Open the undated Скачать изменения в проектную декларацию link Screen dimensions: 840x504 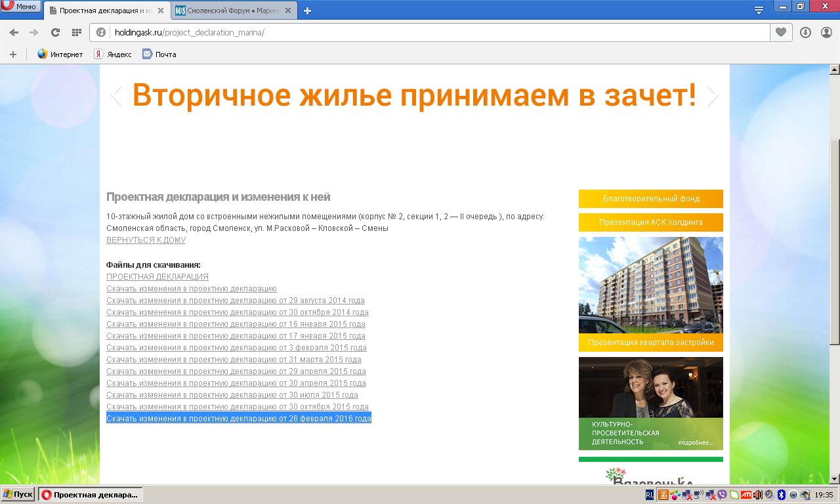point(192,289)
